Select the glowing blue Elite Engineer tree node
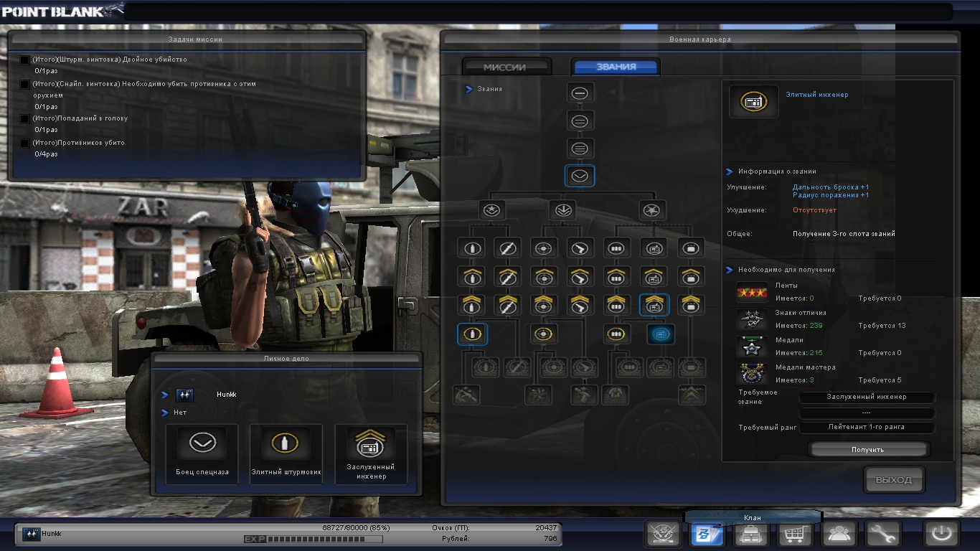The image size is (980, 551). 661,334
